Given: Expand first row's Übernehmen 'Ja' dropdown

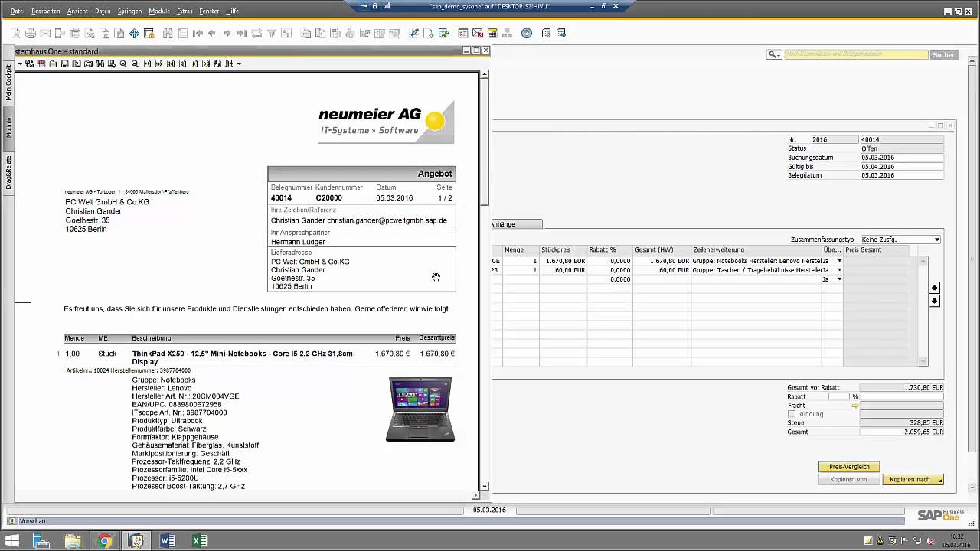Looking at the screenshot, I should (x=839, y=261).
